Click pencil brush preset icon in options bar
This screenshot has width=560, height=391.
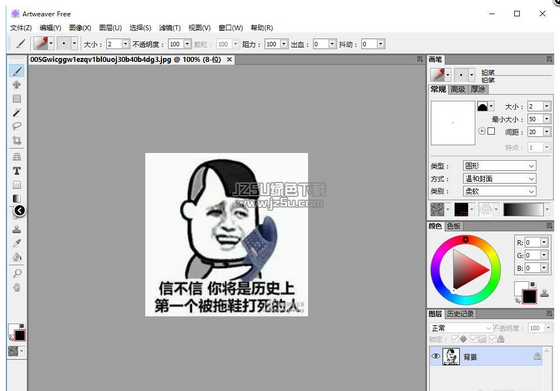coord(41,44)
